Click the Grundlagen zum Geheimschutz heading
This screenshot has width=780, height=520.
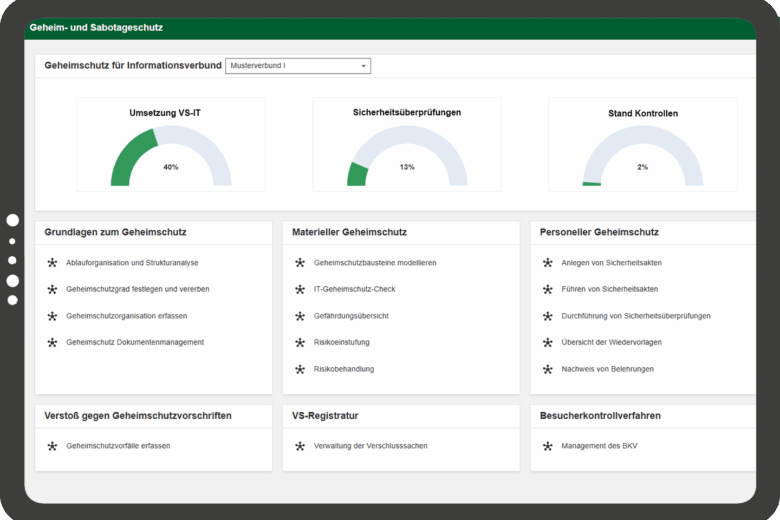115,232
